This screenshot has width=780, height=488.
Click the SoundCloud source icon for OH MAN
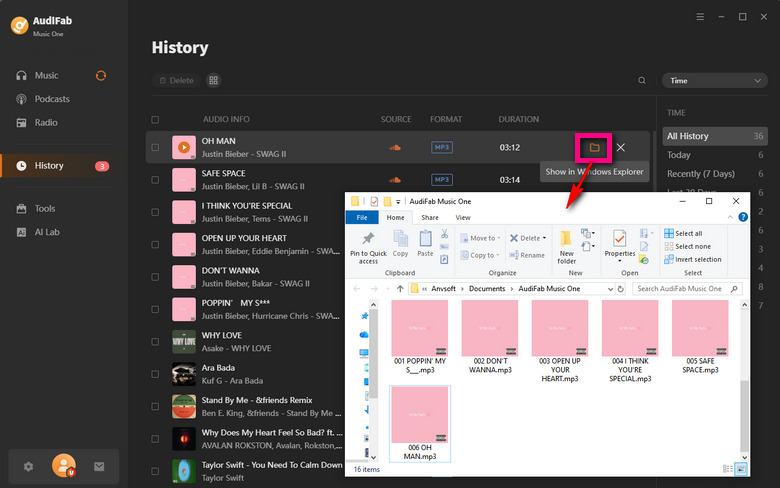395,148
